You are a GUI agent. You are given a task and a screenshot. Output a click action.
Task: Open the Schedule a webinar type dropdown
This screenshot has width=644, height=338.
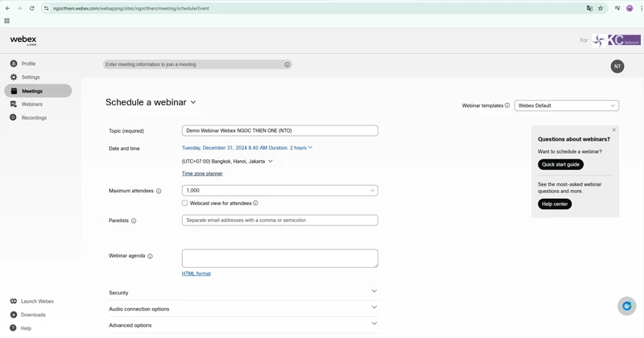coord(193,102)
